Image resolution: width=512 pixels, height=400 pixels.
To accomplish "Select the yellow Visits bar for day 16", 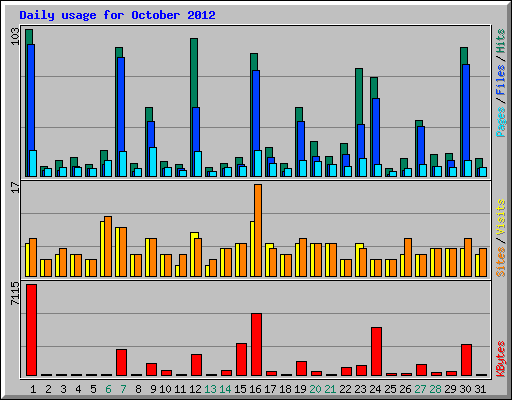I will pyautogui.click(x=252, y=249).
